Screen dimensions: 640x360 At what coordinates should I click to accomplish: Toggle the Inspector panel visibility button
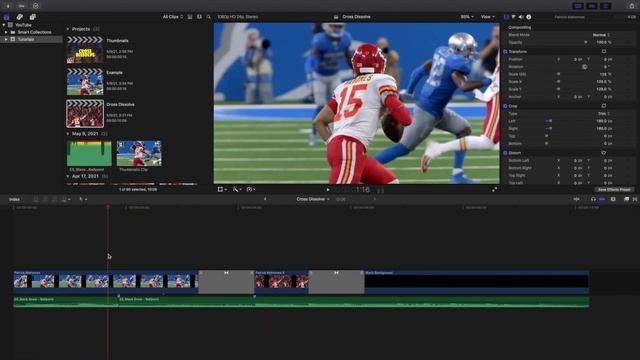coord(606,6)
